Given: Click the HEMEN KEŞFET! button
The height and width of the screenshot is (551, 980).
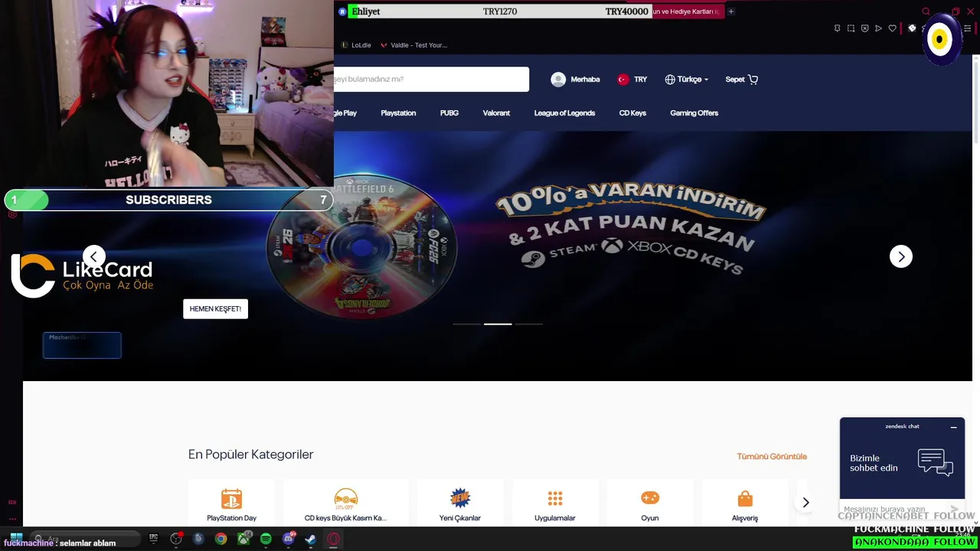Looking at the screenshot, I should (x=215, y=308).
